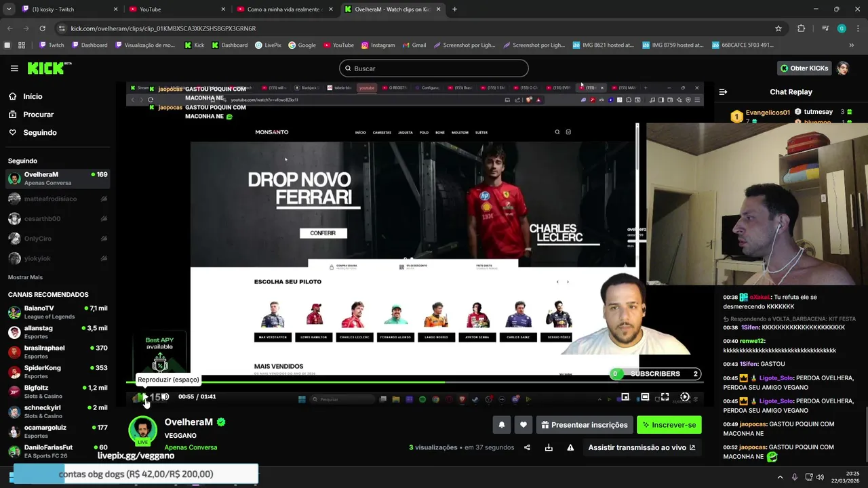Image resolution: width=868 pixels, height=488 pixels.
Task: Open the user avatar menu on Kick
Action: tap(843, 68)
